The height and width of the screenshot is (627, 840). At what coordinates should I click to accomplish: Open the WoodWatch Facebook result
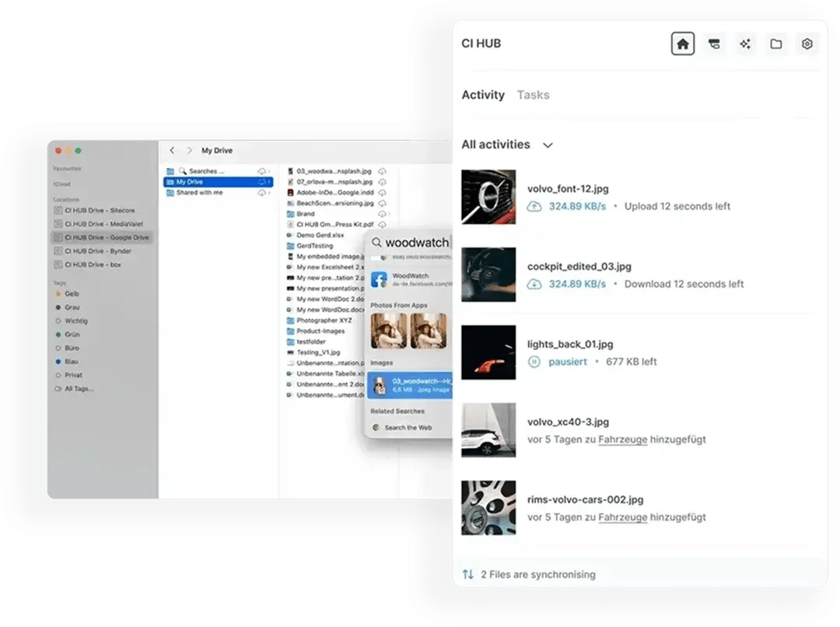coord(411,279)
